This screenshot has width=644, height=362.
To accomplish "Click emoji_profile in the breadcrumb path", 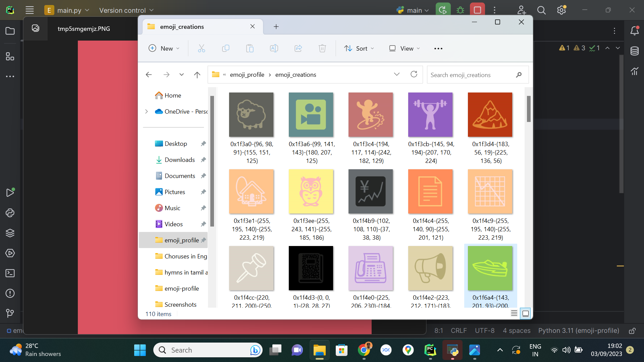I will click(x=247, y=75).
